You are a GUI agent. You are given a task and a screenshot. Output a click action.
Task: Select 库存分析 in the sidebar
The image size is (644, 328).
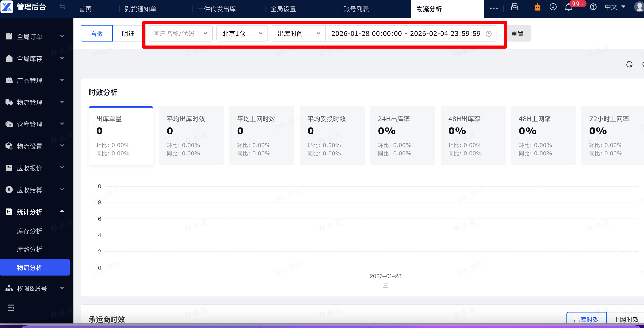29,231
